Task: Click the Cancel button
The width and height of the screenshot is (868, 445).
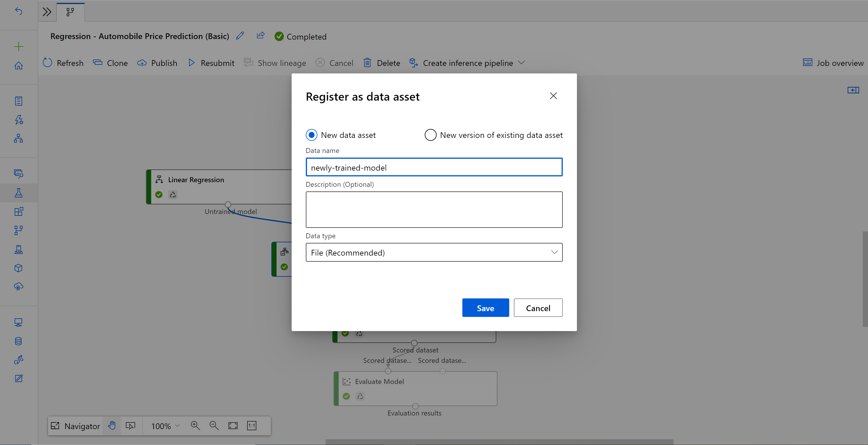Action: pyautogui.click(x=538, y=308)
